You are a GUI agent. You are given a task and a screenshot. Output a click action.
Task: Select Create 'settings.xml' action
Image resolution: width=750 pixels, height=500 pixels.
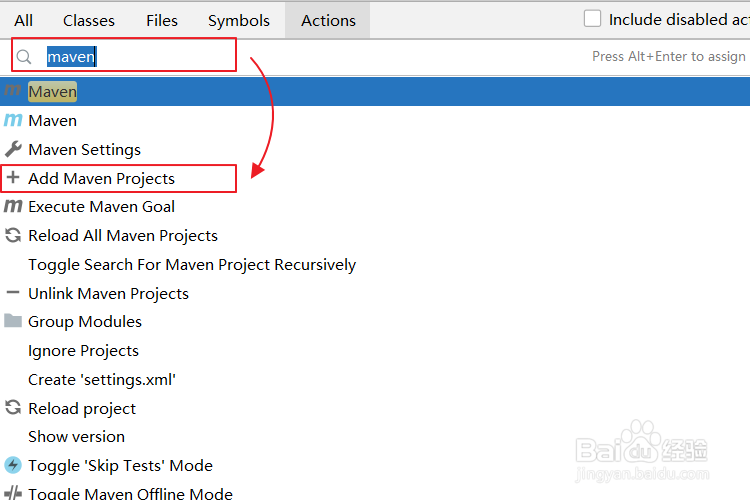[102, 380]
